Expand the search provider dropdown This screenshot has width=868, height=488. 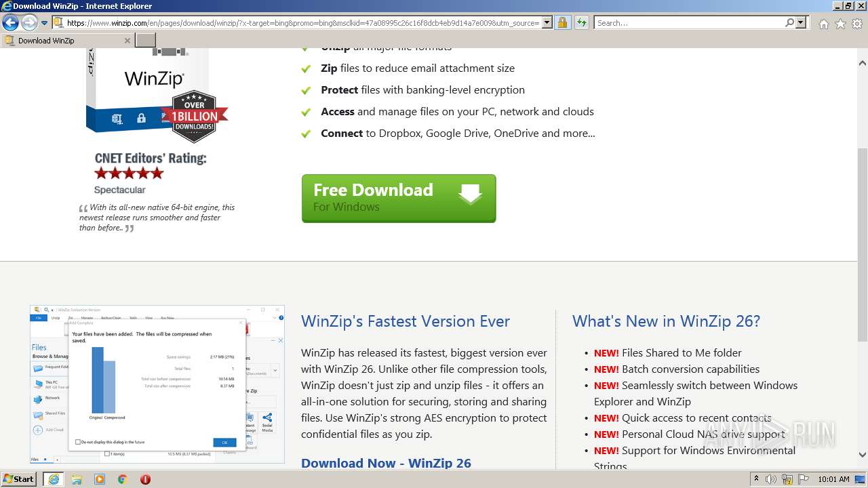click(x=802, y=23)
